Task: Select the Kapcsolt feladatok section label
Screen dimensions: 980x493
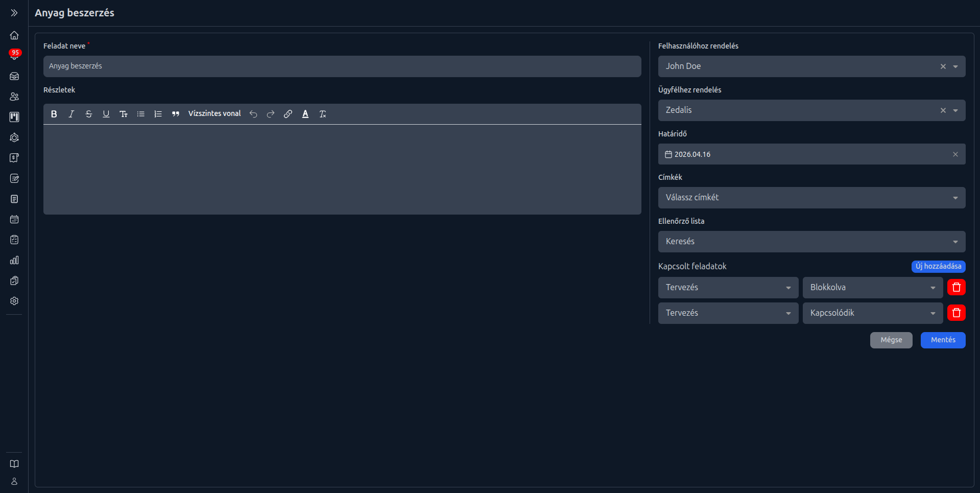Action: pos(692,266)
